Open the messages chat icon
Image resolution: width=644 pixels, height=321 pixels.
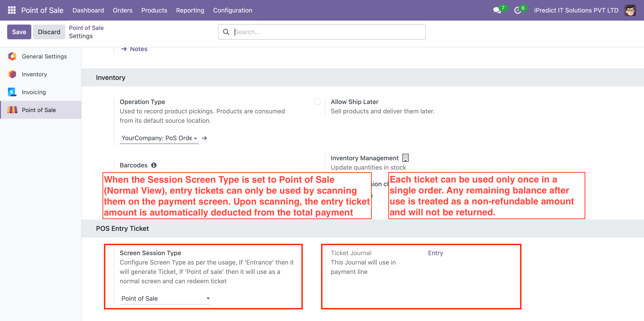[x=497, y=10]
